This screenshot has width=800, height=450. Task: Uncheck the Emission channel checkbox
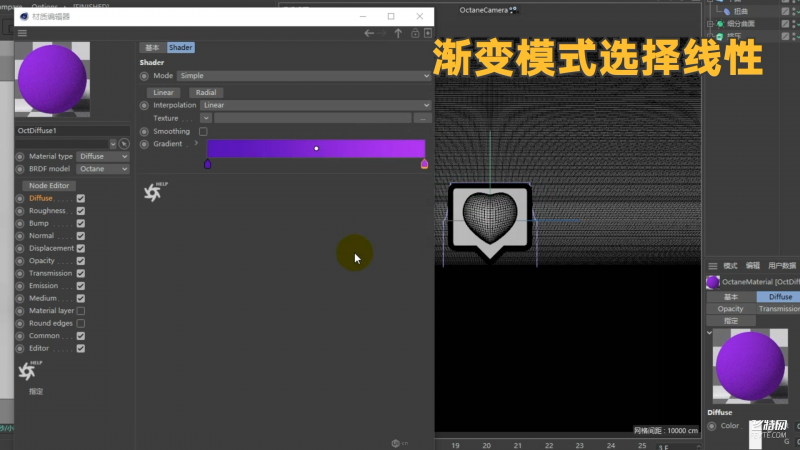click(x=81, y=286)
